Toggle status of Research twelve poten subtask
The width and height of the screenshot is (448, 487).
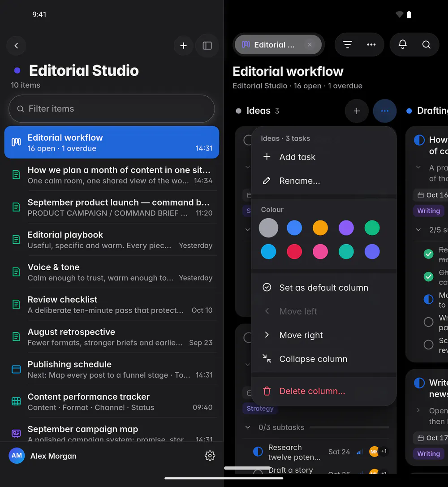point(258,451)
